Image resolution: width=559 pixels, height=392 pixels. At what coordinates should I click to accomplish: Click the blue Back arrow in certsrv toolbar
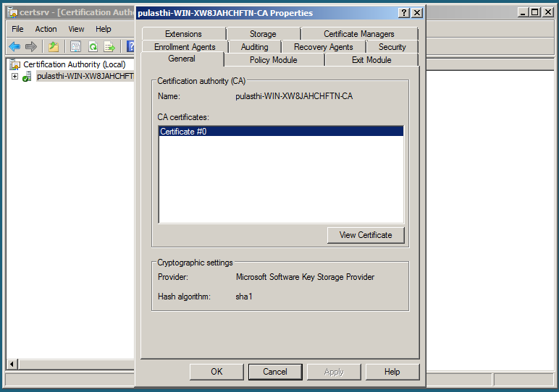coord(14,46)
